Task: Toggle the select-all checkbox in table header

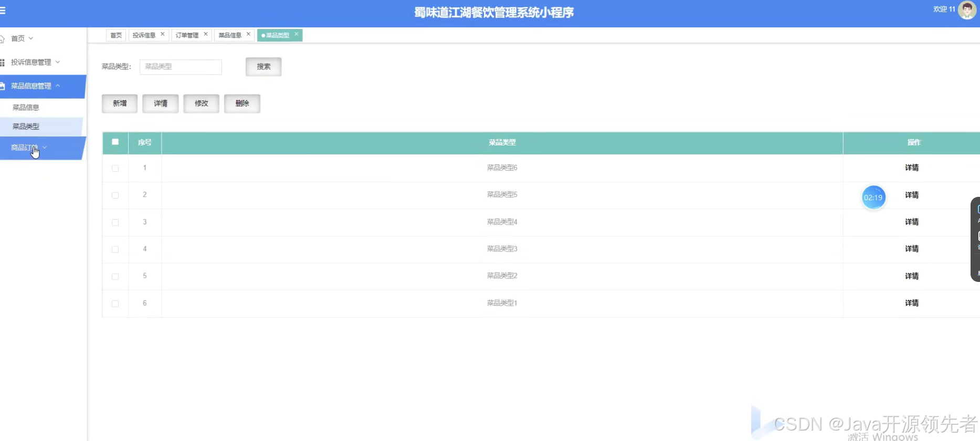Action: (115, 142)
